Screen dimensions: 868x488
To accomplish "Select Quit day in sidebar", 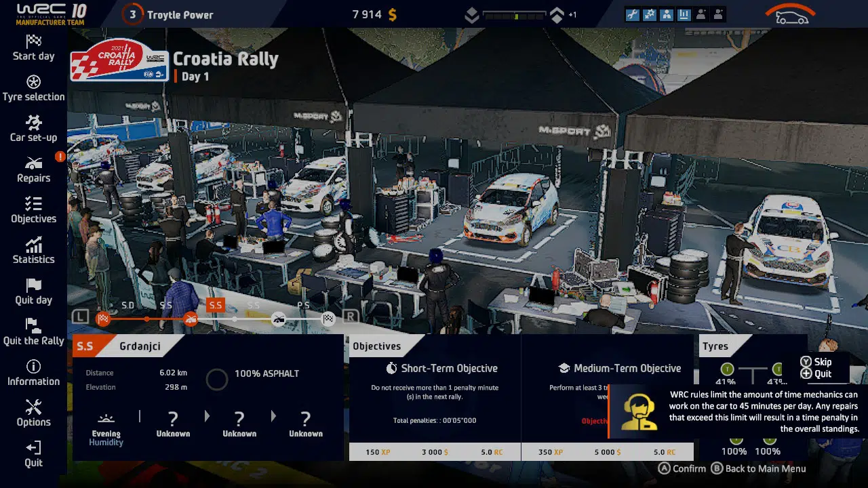I will [x=33, y=286].
